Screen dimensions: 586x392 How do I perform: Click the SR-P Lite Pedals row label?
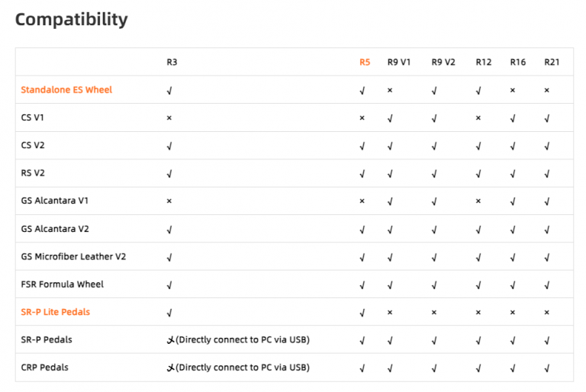60,312
